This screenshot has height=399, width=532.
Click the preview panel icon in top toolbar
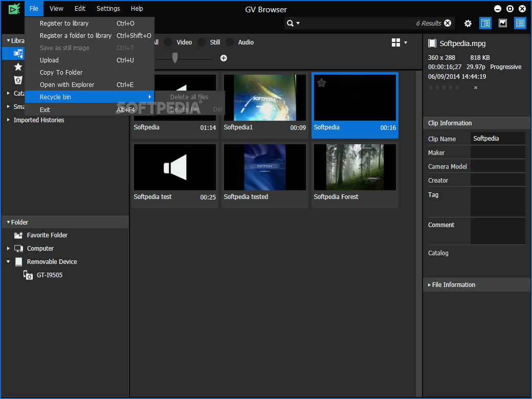point(502,23)
